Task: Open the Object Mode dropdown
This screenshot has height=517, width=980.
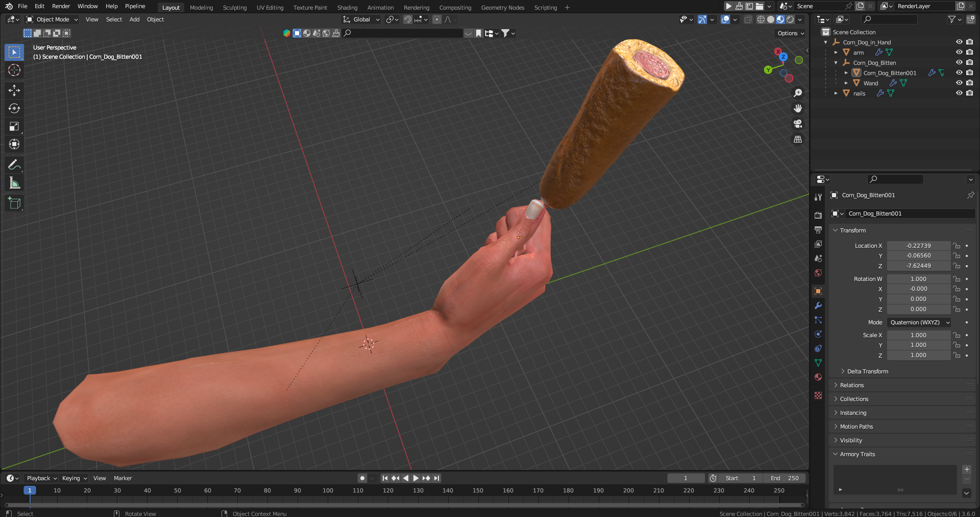Action: pos(52,19)
